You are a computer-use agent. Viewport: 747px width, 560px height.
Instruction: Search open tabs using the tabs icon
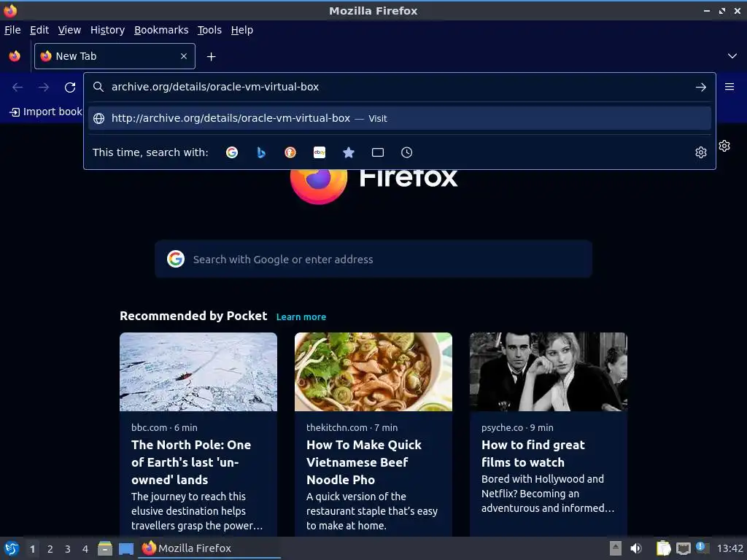tap(378, 152)
